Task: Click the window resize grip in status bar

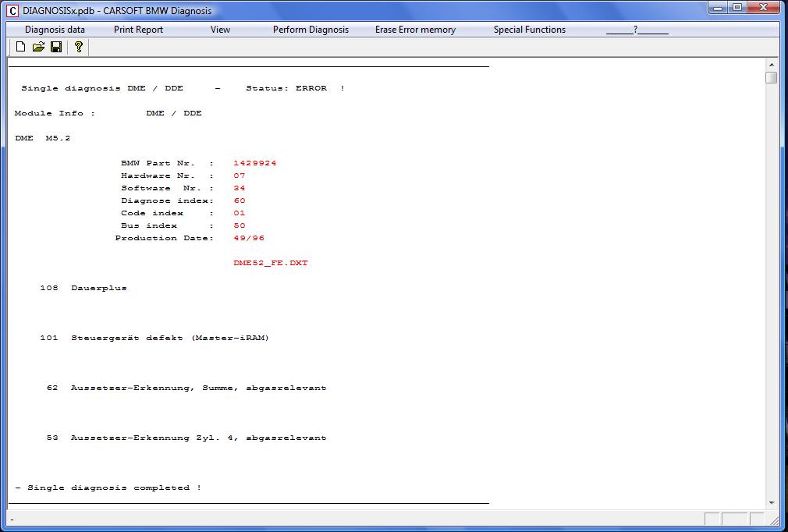Action: [x=774, y=520]
